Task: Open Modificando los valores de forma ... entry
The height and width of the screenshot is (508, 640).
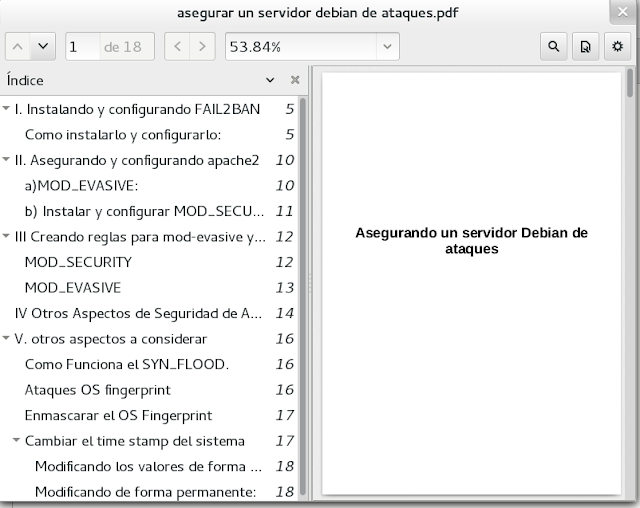Action: tap(148, 466)
